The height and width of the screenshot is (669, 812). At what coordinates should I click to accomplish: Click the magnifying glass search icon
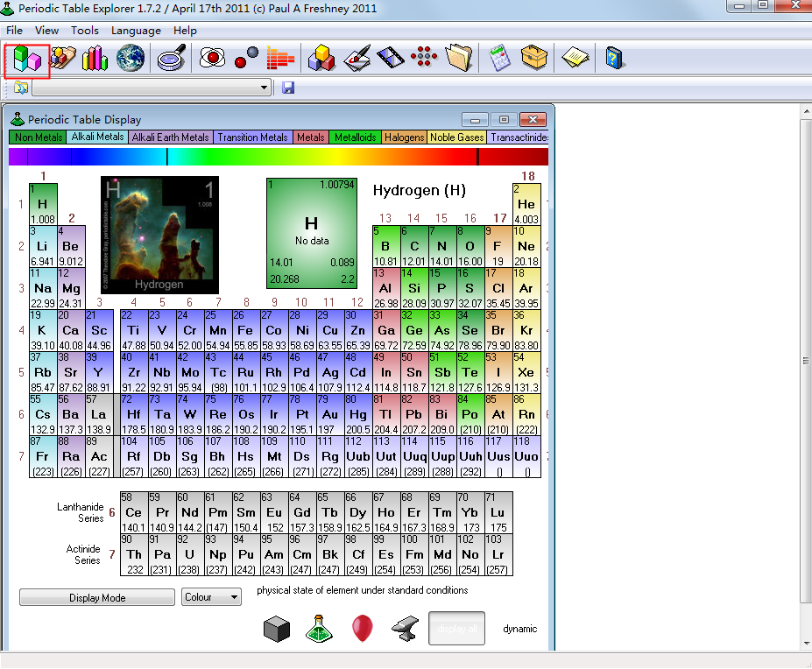tap(170, 59)
